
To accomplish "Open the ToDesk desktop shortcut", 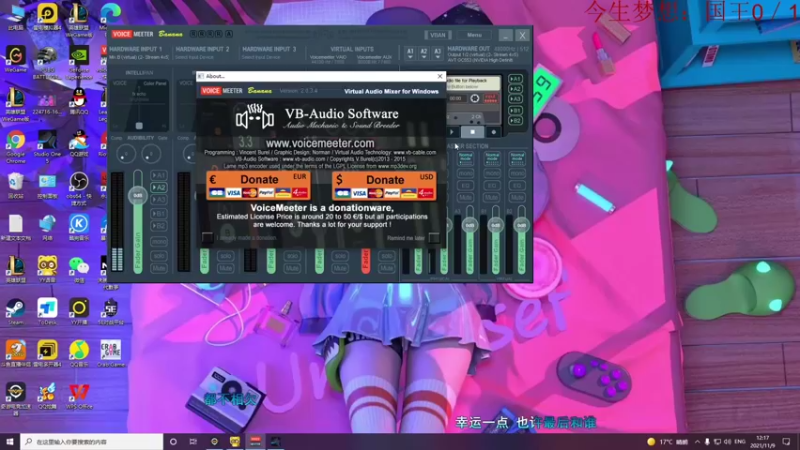I will point(47,310).
